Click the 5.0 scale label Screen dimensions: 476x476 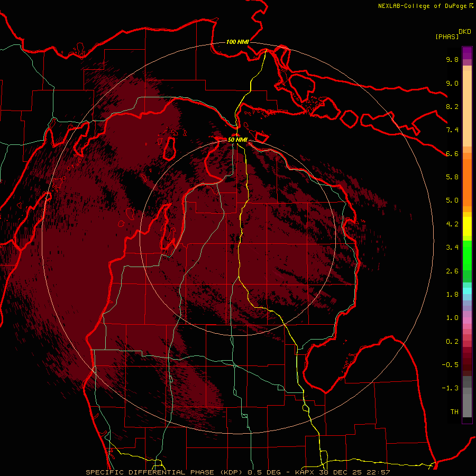(x=452, y=200)
